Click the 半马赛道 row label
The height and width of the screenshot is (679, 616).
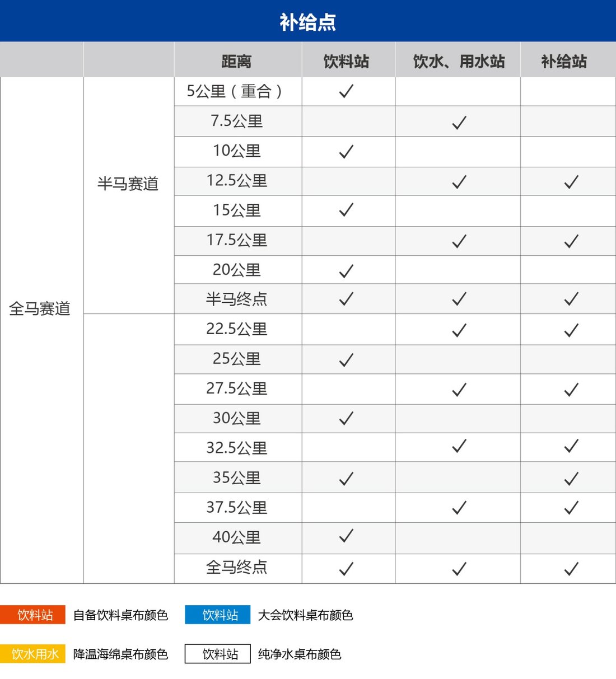click(128, 184)
